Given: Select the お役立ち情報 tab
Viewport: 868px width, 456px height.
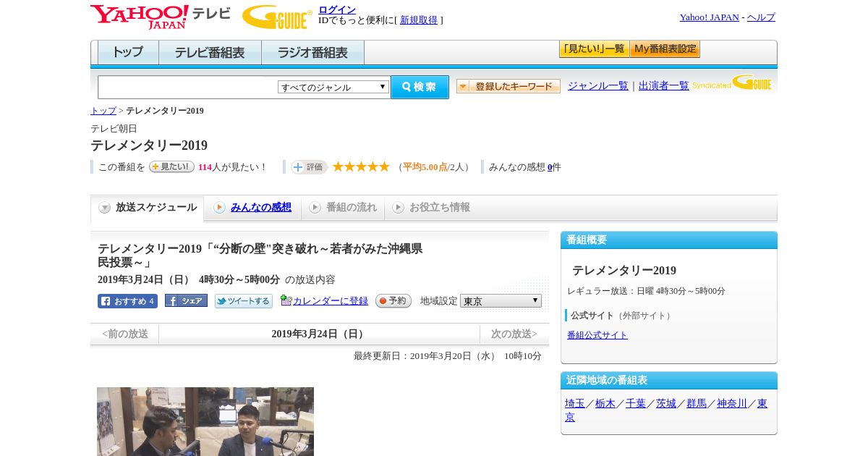Looking at the screenshot, I should [431, 208].
